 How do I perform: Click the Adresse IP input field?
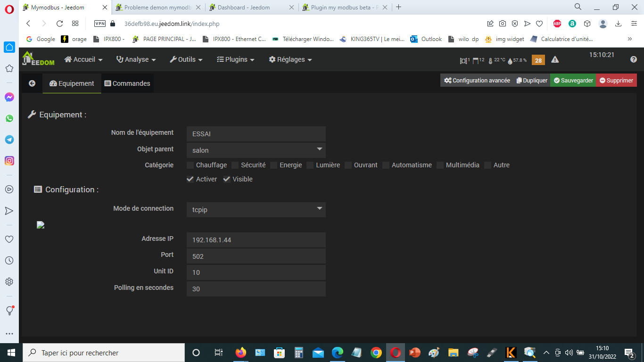pos(256,239)
